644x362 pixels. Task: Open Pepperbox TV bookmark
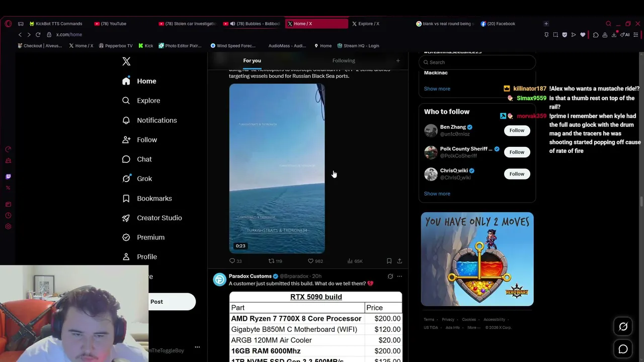tap(115, 46)
